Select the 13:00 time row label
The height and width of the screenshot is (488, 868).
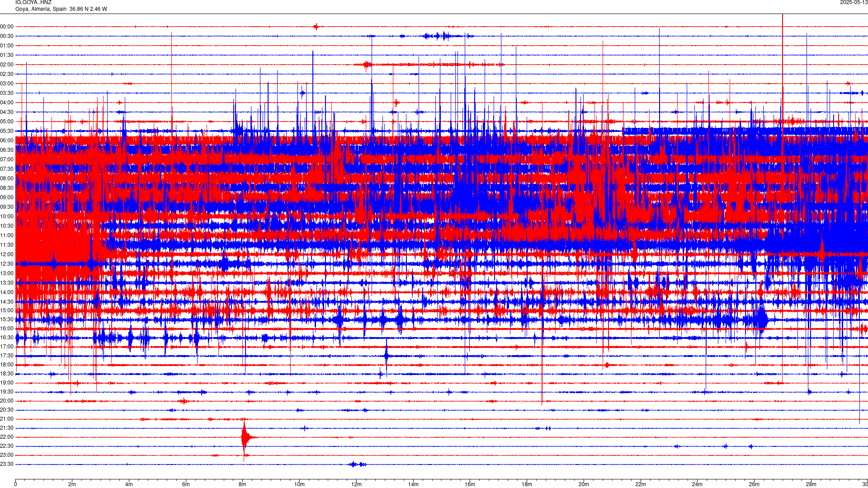[7, 273]
